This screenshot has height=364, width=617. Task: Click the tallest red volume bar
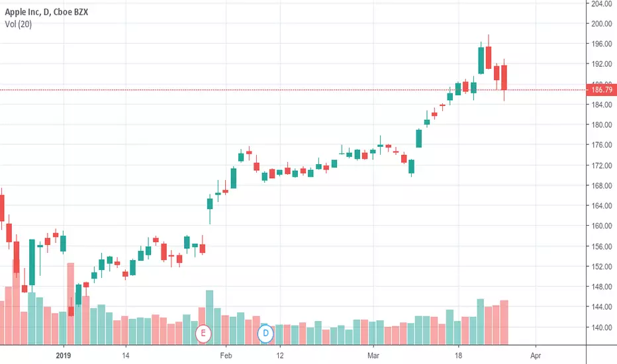(x=71, y=304)
